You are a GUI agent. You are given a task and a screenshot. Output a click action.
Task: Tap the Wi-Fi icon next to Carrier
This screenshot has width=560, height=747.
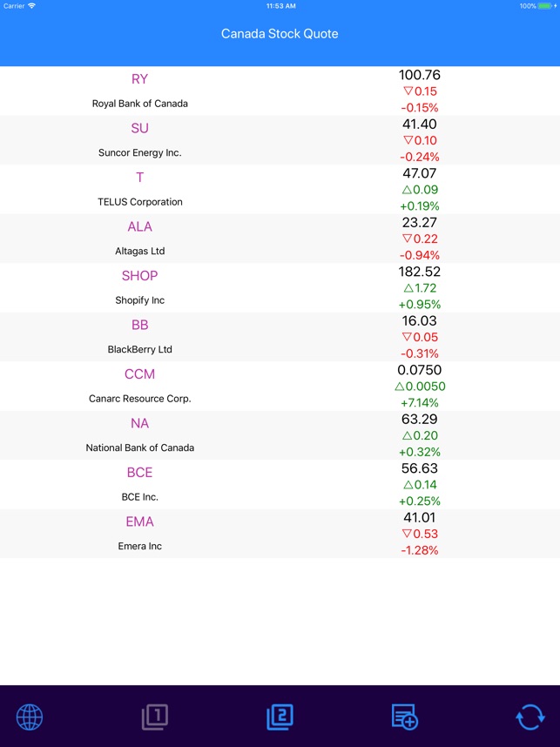click(x=31, y=6)
